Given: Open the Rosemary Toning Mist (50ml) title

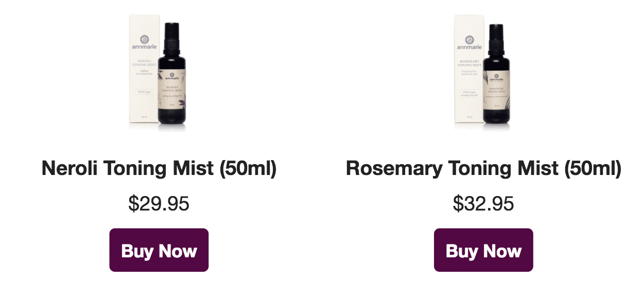Looking at the screenshot, I should (x=483, y=168).
